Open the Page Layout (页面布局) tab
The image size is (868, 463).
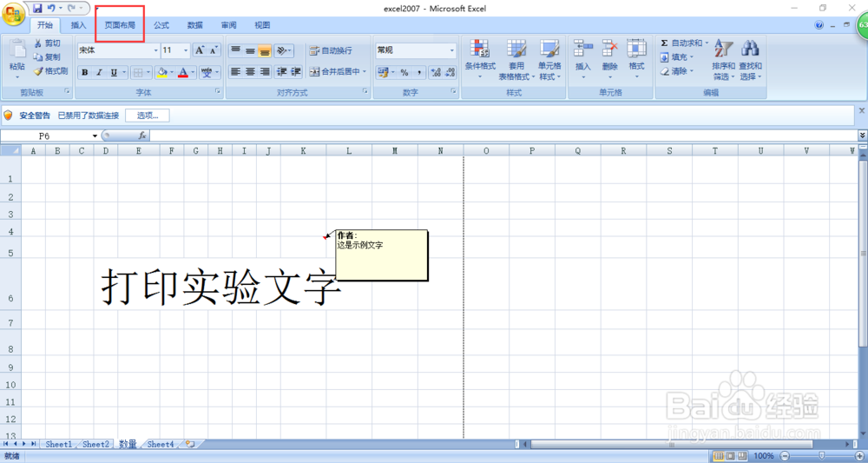point(120,25)
